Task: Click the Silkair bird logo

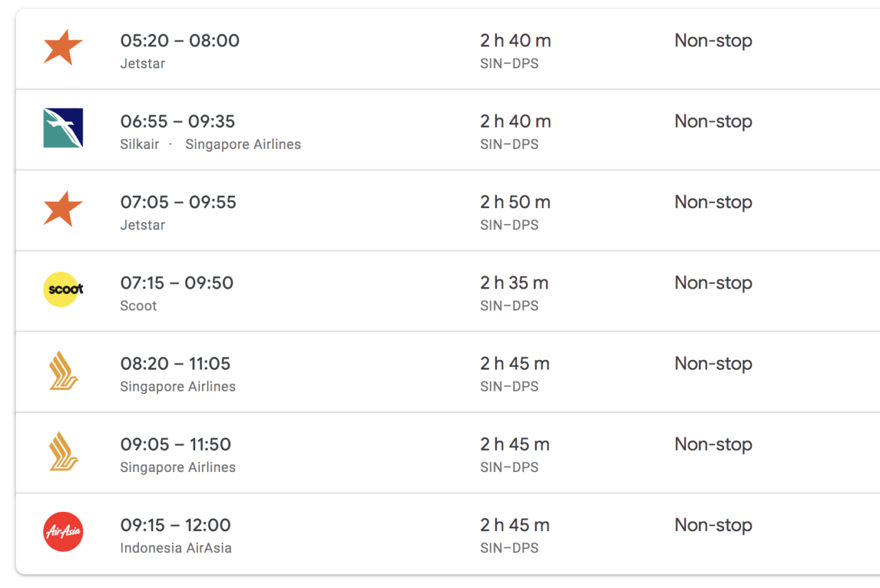Action: (x=63, y=128)
